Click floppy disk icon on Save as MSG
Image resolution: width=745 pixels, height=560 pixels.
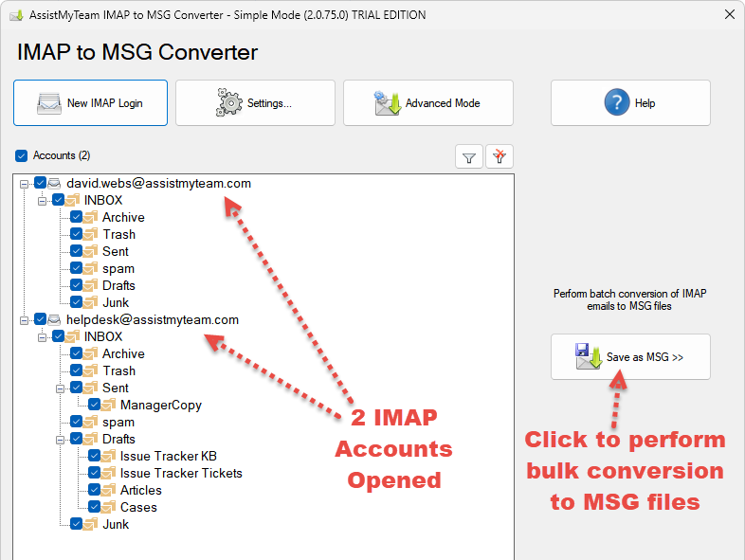click(588, 356)
